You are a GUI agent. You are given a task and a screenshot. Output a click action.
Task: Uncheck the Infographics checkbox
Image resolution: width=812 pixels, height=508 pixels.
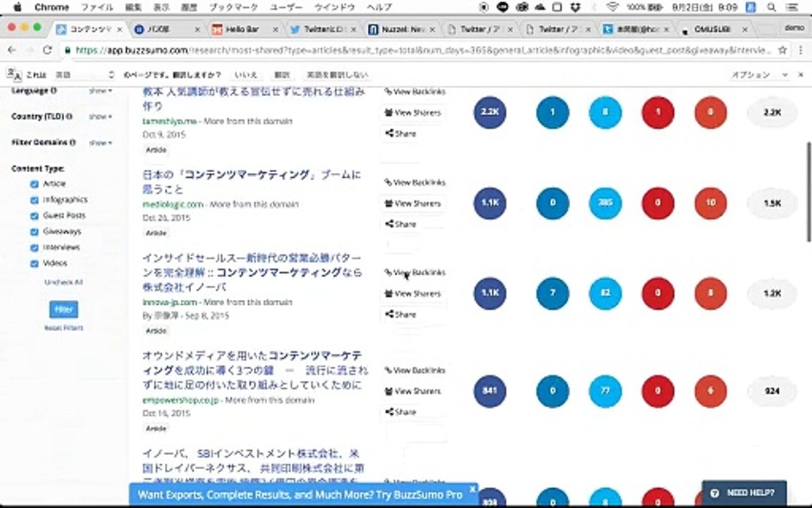point(34,200)
